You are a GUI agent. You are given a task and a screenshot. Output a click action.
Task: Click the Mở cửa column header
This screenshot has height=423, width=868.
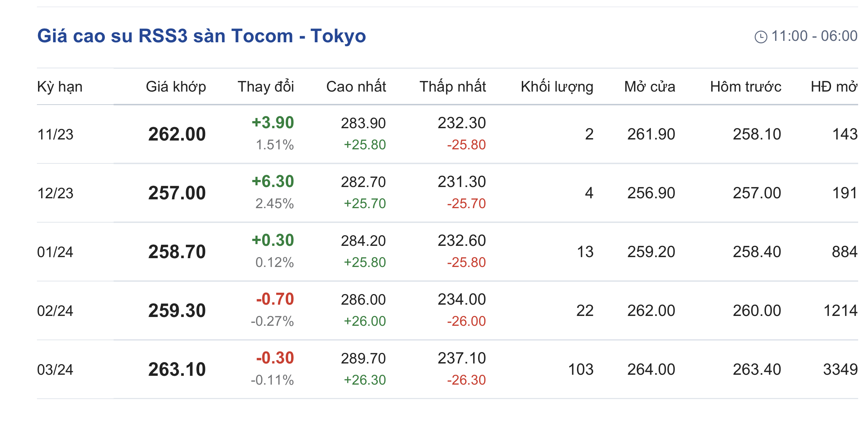(x=650, y=87)
